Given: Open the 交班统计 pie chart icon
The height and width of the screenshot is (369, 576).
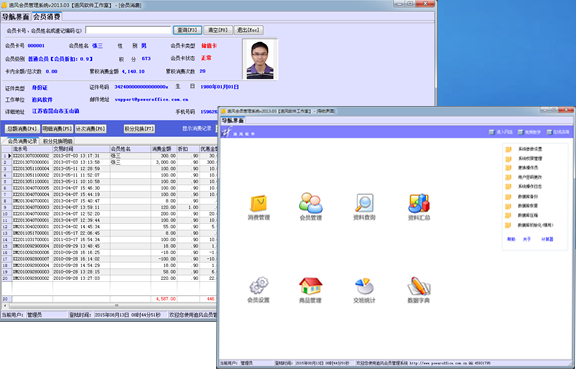Looking at the screenshot, I should [364, 286].
